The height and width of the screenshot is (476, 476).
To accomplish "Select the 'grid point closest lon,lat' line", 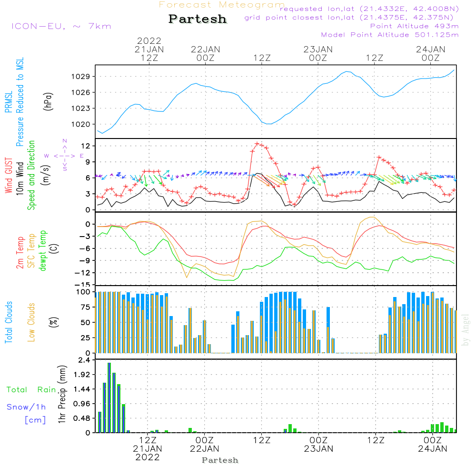I will 349,17.
